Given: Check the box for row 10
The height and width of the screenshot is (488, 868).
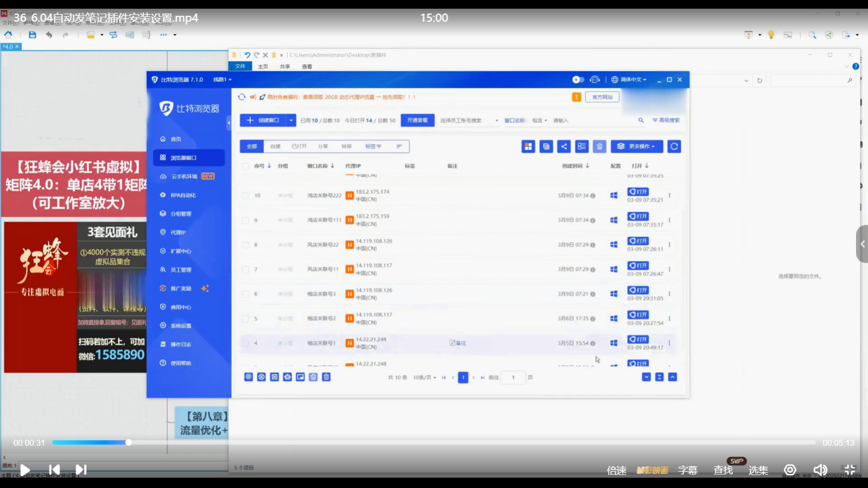Looking at the screenshot, I should pyautogui.click(x=245, y=195).
